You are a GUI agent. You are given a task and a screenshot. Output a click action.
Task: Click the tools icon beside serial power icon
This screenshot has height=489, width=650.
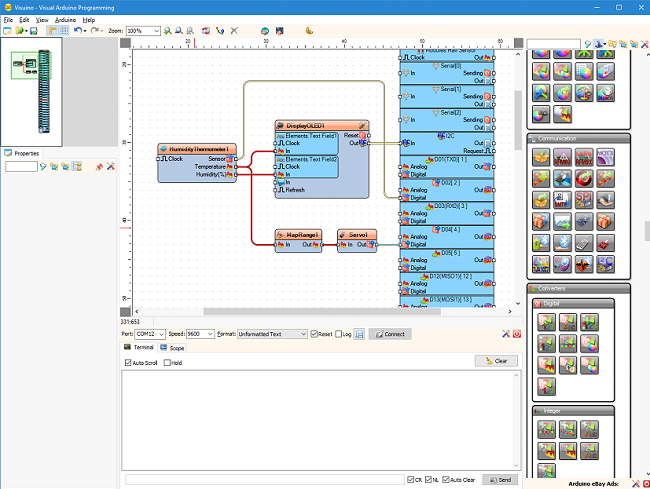(506, 334)
